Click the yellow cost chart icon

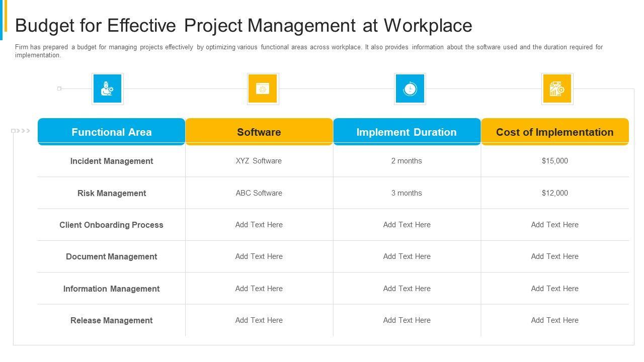pos(557,89)
